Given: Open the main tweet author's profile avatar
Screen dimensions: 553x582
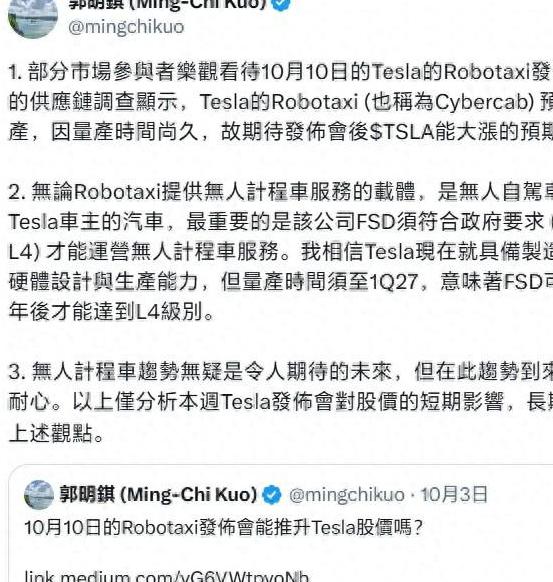Looking at the screenshot, I should coord(33,16).
